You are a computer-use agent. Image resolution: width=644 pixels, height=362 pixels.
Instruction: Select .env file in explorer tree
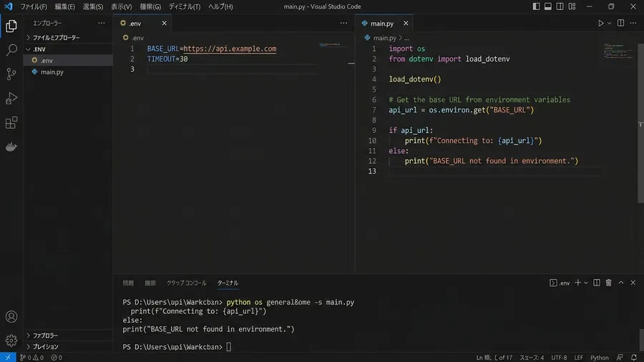(x=68, y=60)
